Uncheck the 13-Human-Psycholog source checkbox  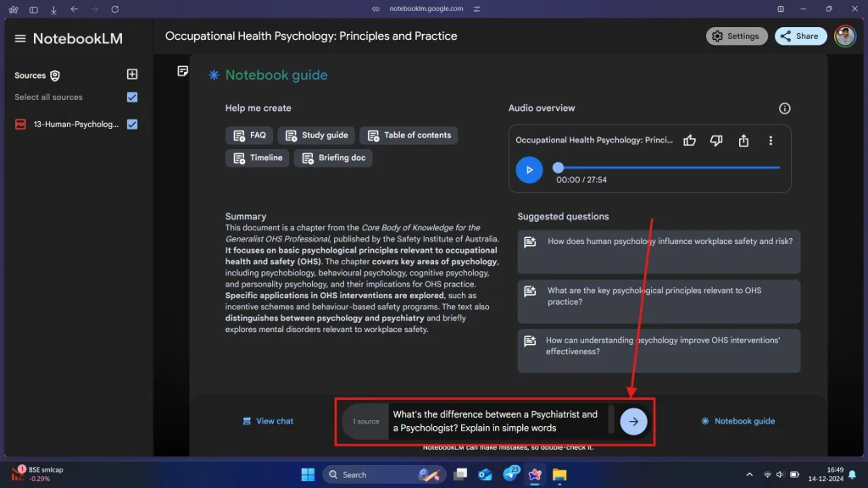tap(131, 125)
